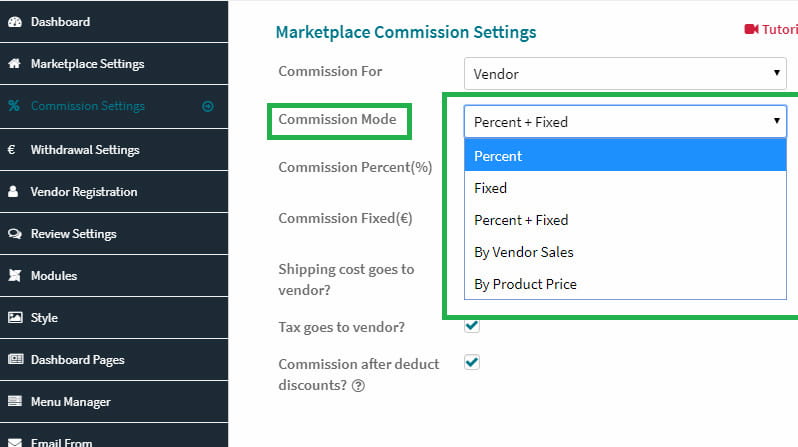Go to Menu Manager in sidebar
The width and height of the screenshot is (798, 447).
(x=114, y=402)
